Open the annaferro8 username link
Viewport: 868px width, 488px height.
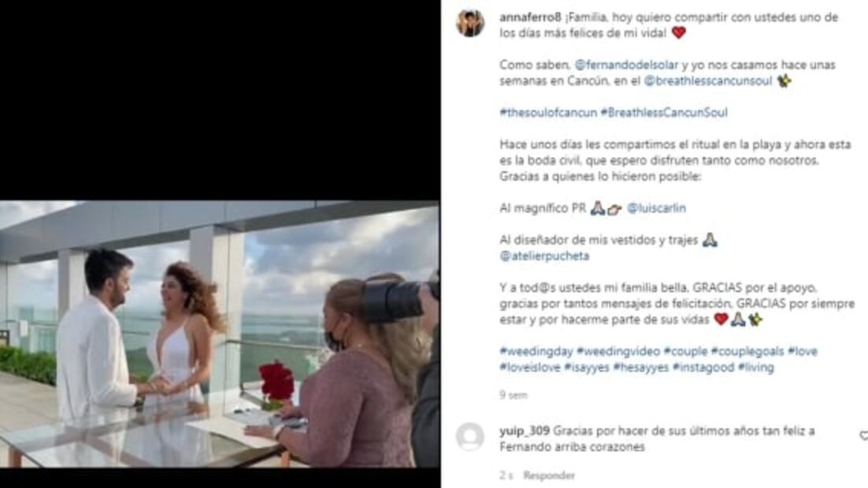(530, 17)
